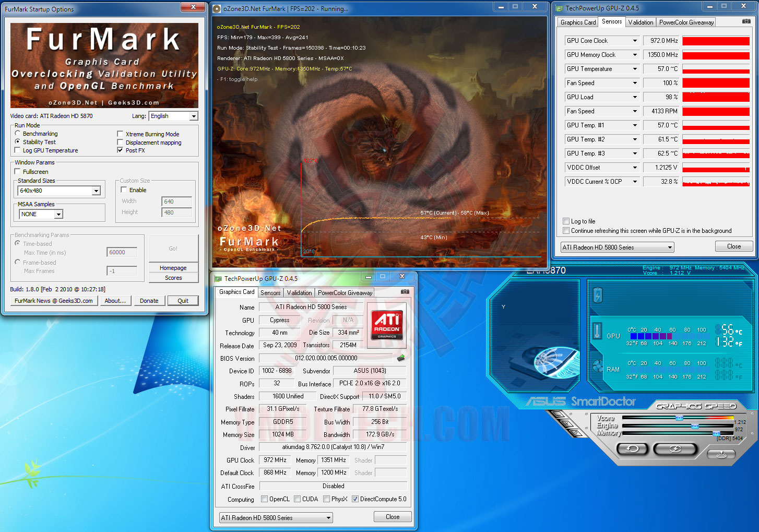Click Close in the GPU-Z Sensors window
This screenshot has width=759, height=532.
[x=734, y=246]
